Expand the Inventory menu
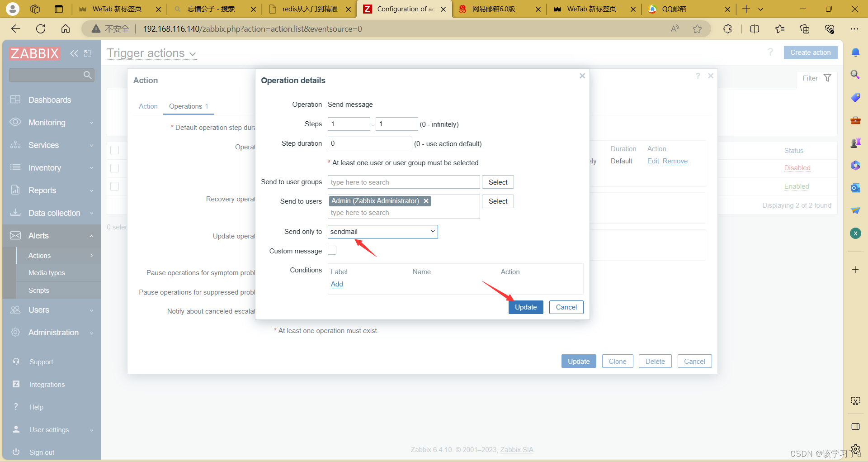 coord(52,168)
